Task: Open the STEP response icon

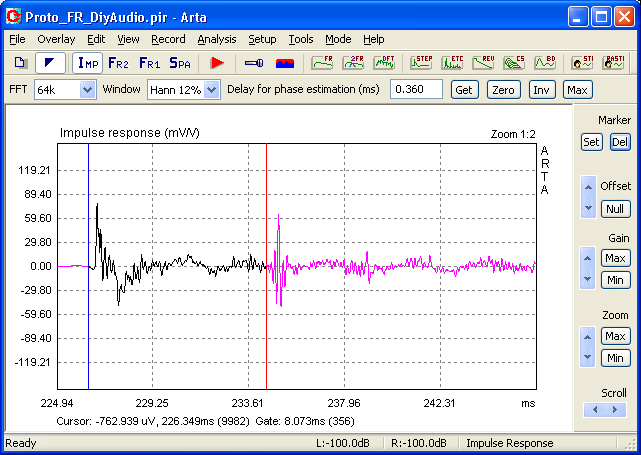Action: coord(421,63)
